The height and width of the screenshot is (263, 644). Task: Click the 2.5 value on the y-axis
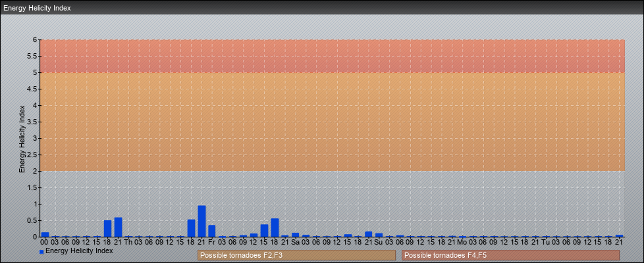click(33, 155)
